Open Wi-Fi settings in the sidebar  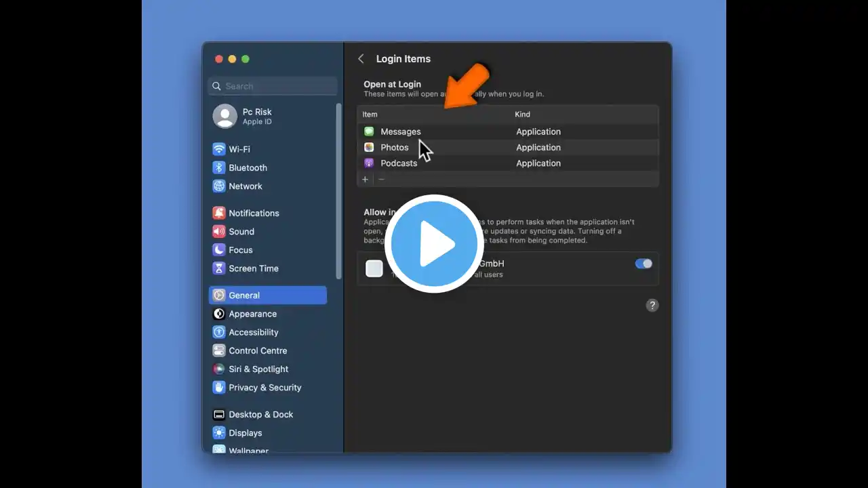239,149
